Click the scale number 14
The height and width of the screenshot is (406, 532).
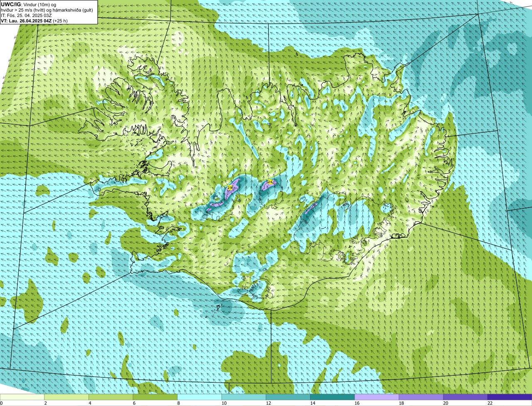pos(313,403)
